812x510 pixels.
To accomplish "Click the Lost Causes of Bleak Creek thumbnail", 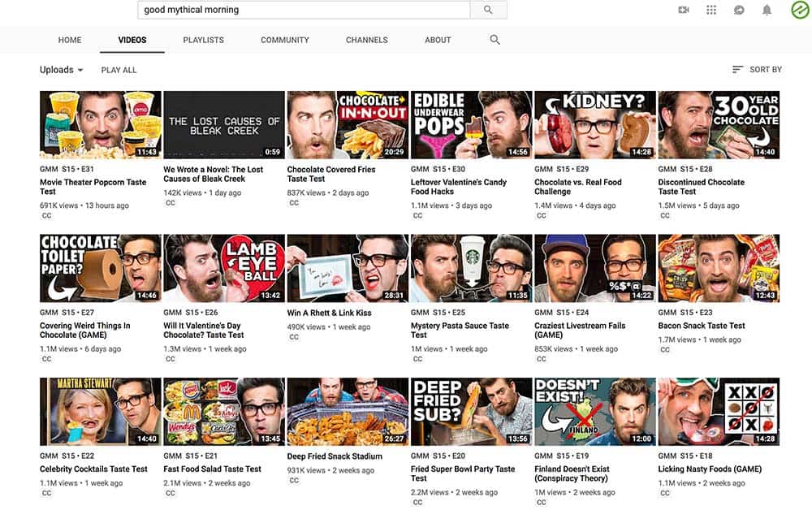I will click(x=224, y=125).
